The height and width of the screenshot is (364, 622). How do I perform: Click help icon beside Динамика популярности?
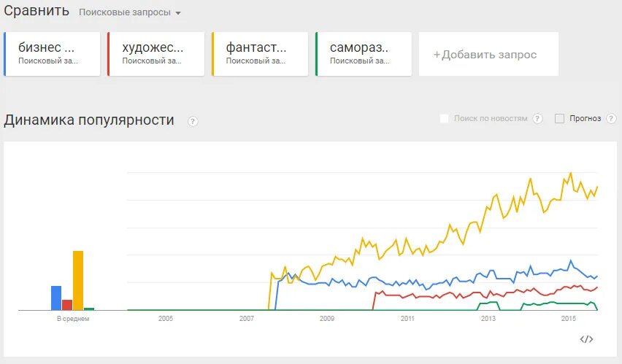coord(193,121)
